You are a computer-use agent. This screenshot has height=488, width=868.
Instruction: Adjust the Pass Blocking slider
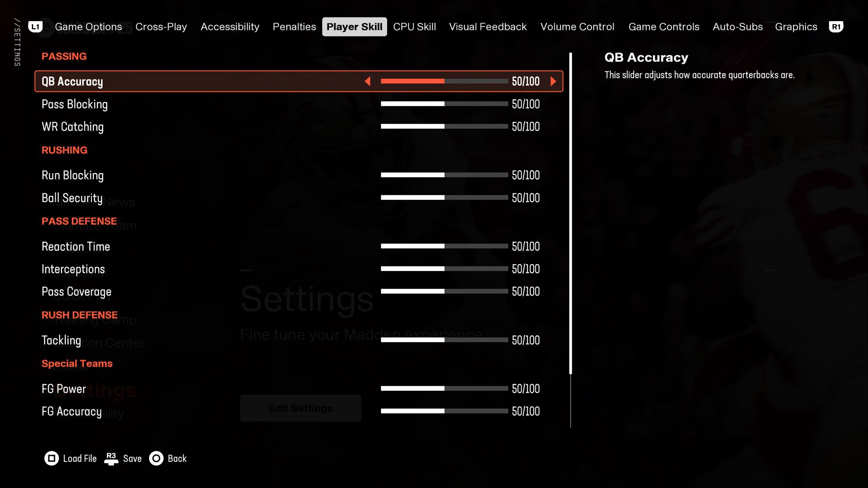click(444, 103)
